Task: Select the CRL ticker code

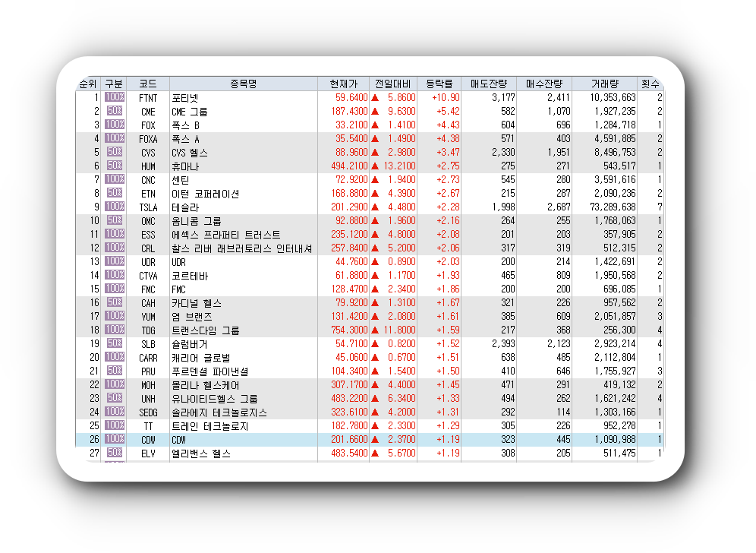Action: click(x=148, y=248)
